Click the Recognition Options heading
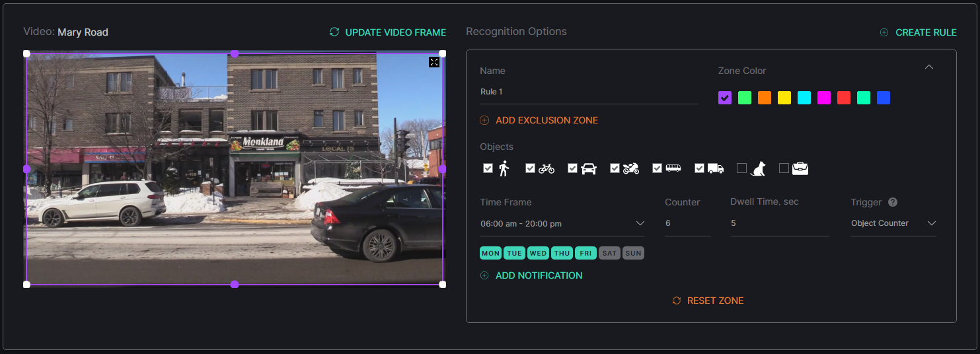980x354 pixels. click(516, 32)
